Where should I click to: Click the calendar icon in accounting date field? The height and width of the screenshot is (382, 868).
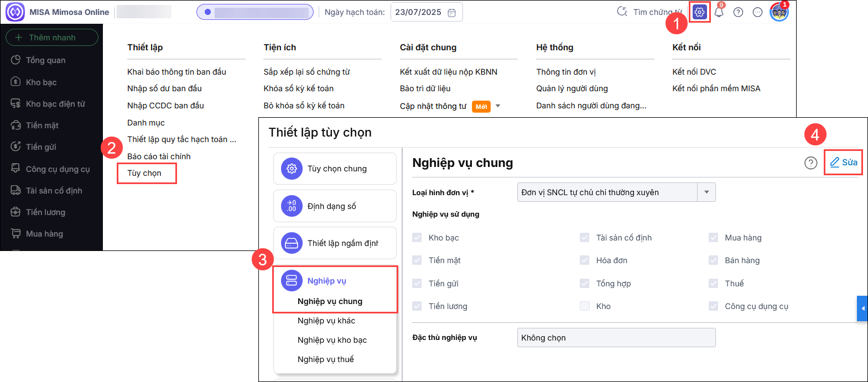[451, 13]
